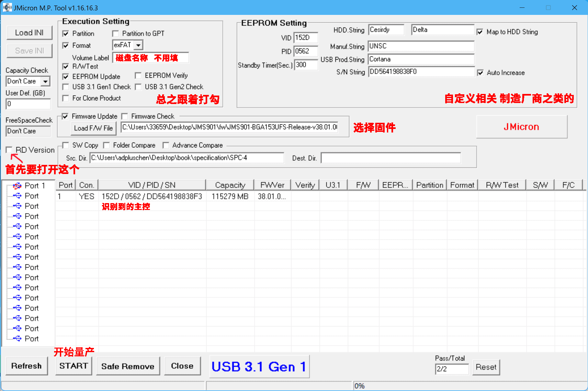Click the VID / PID / SN column header
The height and width of the screenshot is (391, 588).
pos(152,185)
